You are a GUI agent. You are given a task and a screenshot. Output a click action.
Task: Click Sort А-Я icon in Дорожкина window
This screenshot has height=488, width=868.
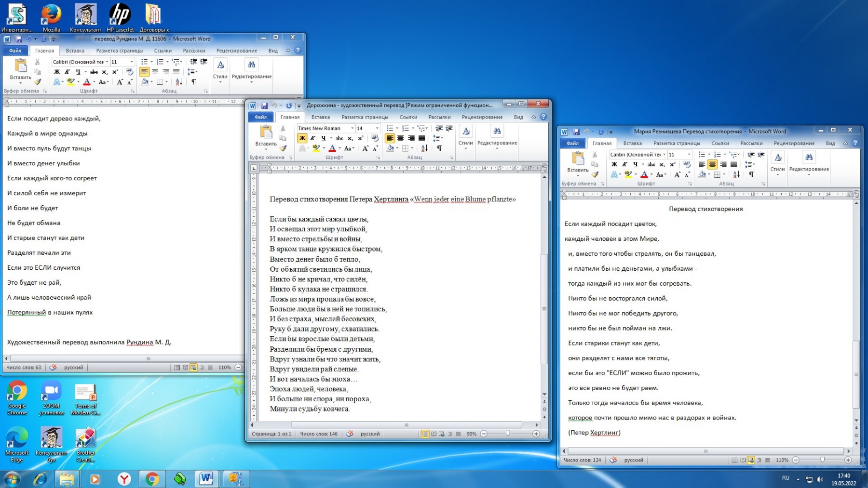click(424, 148)
